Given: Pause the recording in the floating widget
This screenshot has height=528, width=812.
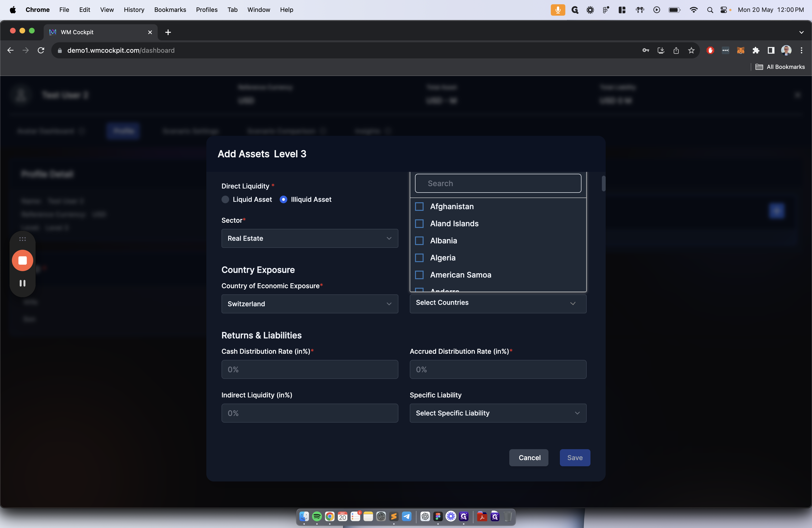Looking at the screenshot, I should click(23, 283).
